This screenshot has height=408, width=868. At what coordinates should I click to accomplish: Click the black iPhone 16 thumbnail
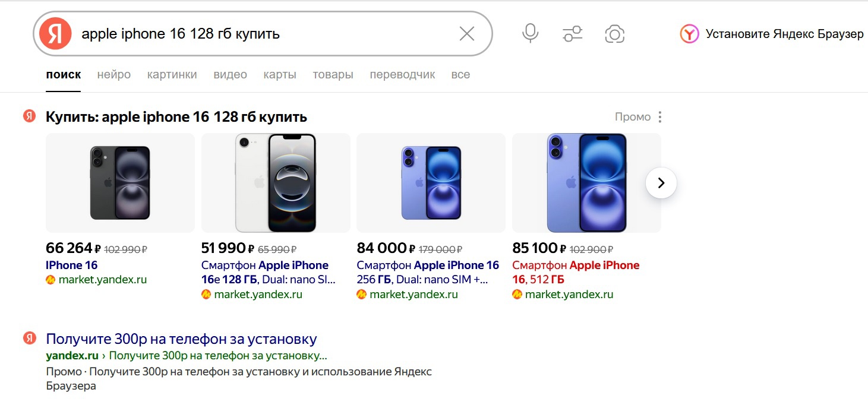(120, 182)
